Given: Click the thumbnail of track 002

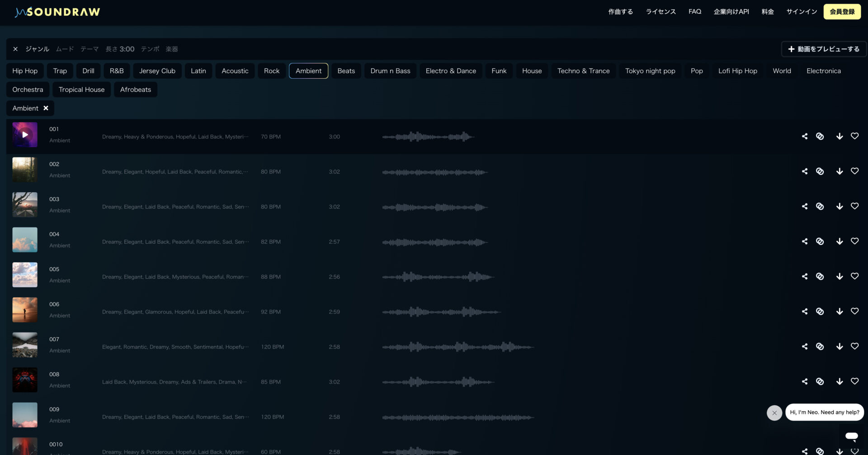Looking at the screenshot, I should (25, 170).
